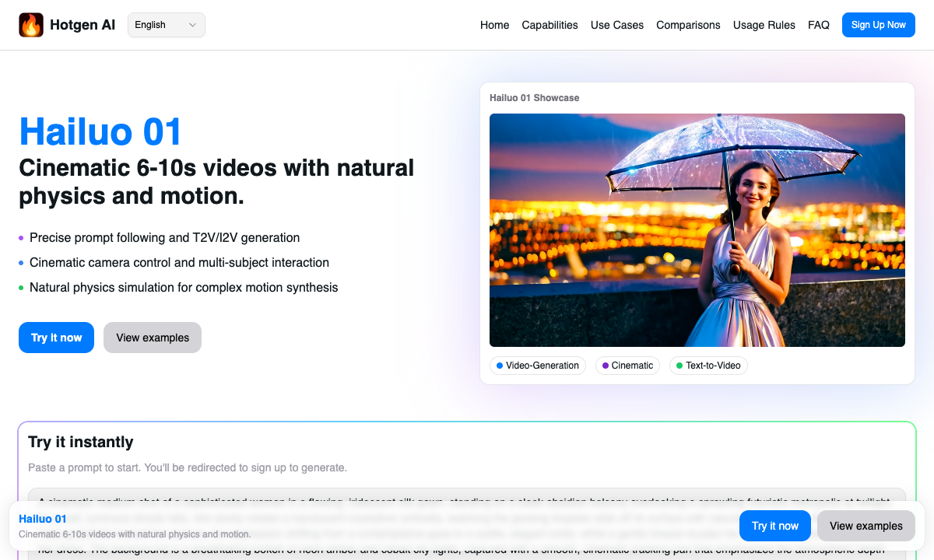Select the Video-Generation tag chip
Screen dimensions: 934x560
(x=537, y=366)
